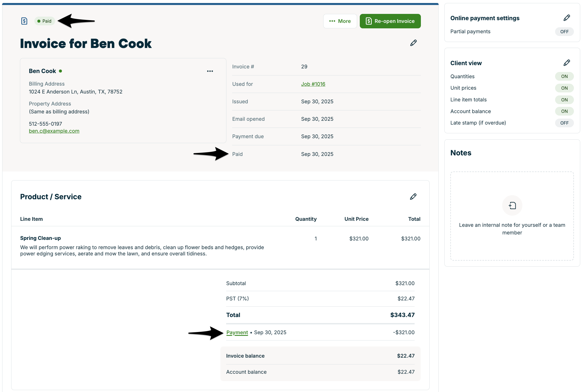This screenshot has height=392, width=581.
Task: Click the Paid status badge
Action: (x=45, y=21)
